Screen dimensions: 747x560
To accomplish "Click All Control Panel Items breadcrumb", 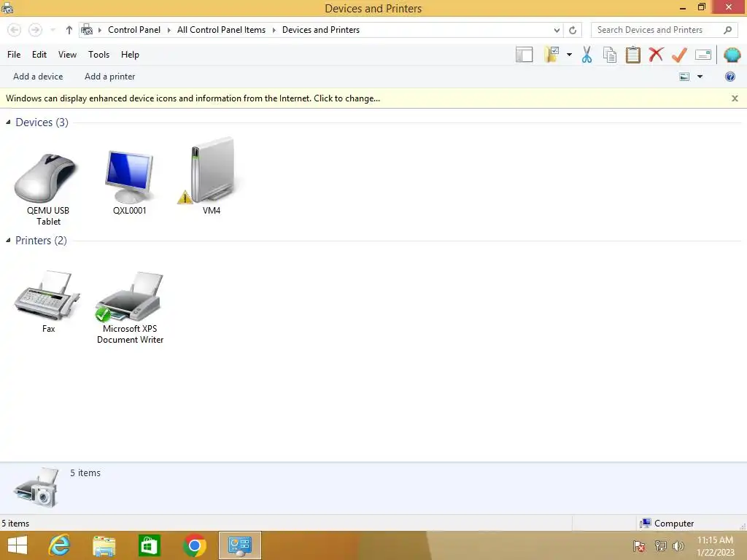I will pos(221,30).
